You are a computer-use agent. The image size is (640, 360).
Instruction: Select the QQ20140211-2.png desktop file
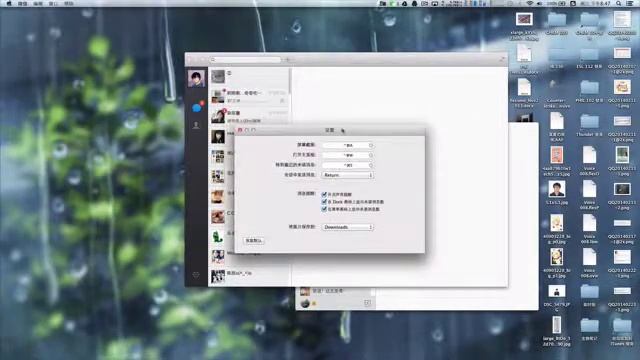point(622,196)
